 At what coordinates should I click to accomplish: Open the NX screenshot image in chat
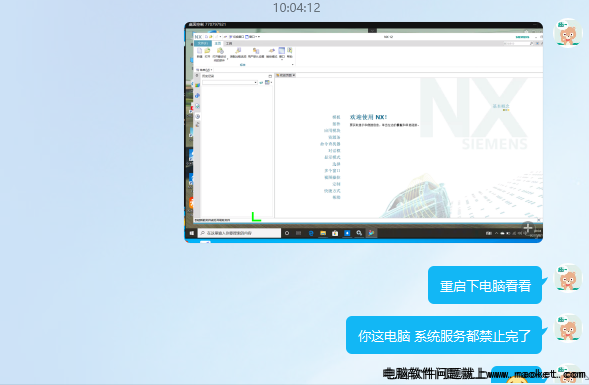[363, 132]
